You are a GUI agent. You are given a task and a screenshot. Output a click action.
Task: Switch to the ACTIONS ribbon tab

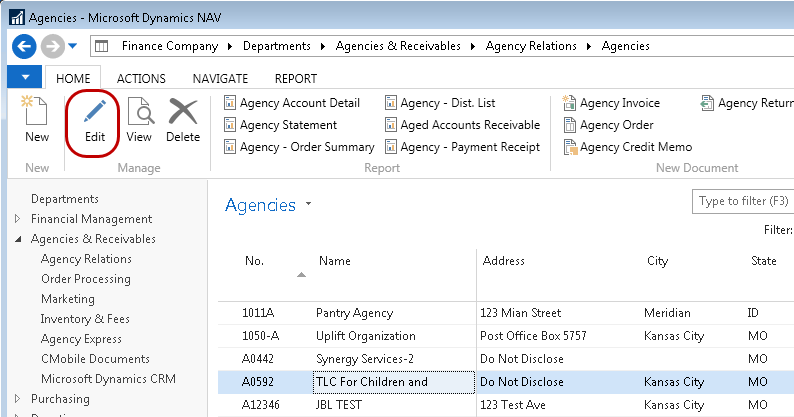coord(141,79)
